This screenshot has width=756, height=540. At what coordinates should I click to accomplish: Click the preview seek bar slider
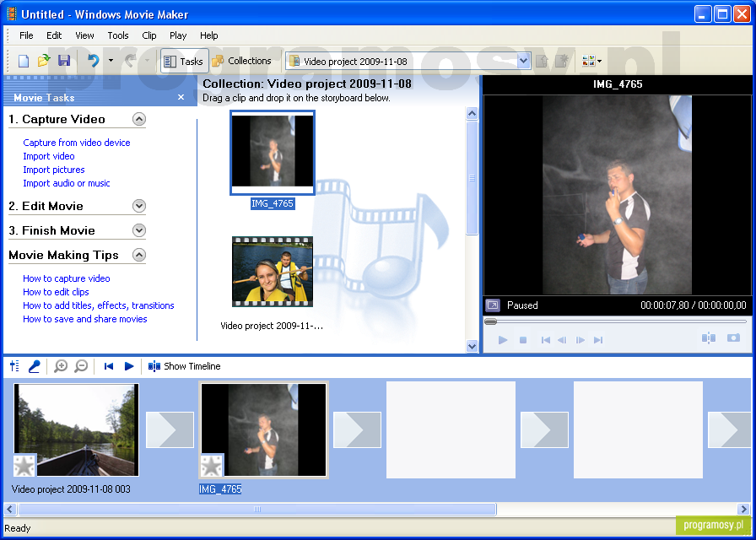point(491,321)
